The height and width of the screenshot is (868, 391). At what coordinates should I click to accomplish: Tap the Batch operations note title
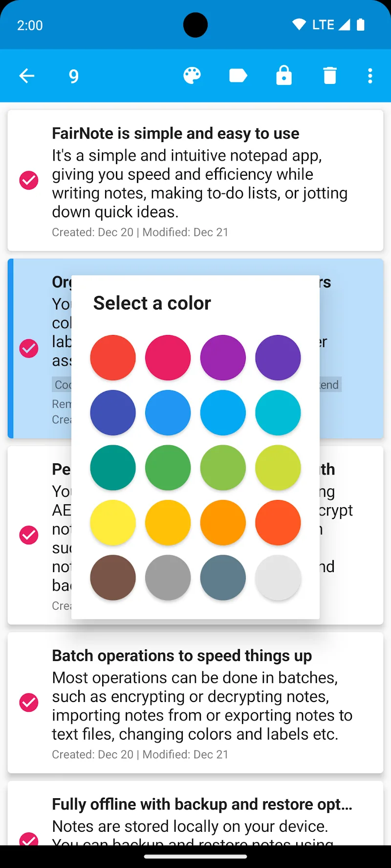182,656
